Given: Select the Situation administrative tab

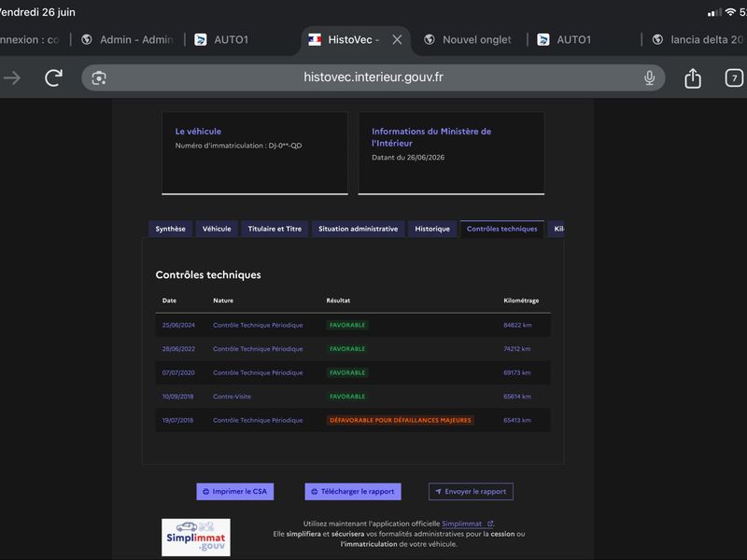Looking at the screenshot, I should (x=359, y=229).
